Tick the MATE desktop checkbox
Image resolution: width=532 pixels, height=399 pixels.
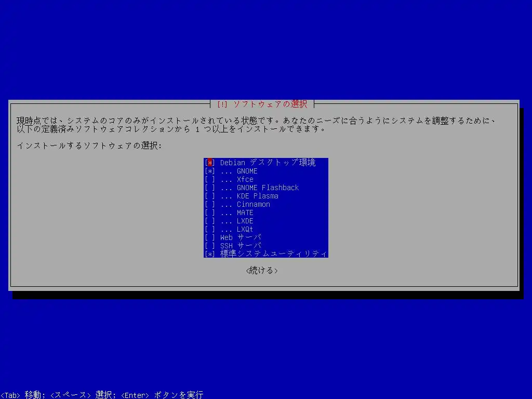[x=210, y=212]
